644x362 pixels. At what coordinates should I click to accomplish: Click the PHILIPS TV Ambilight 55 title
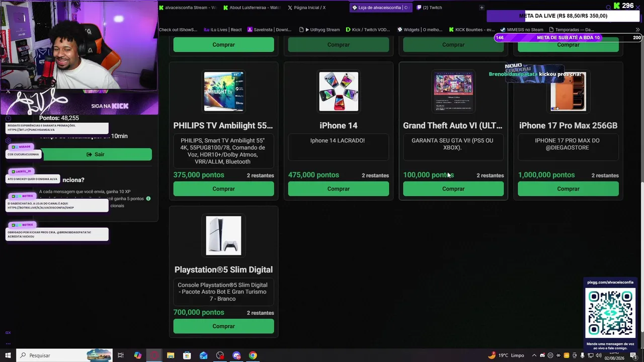coord(223,126)
